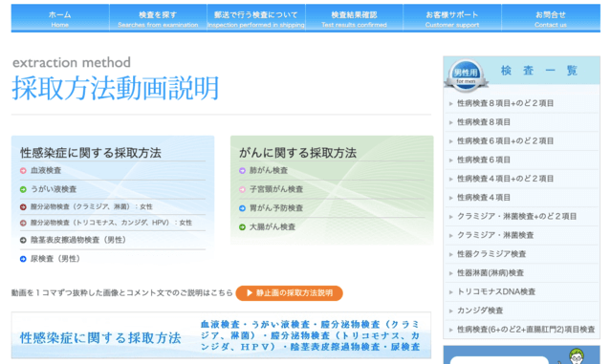Click the purple arrow icon beside 肺がん検査
Viewport: 611px width, 364px height.
[x=242, y=170]
